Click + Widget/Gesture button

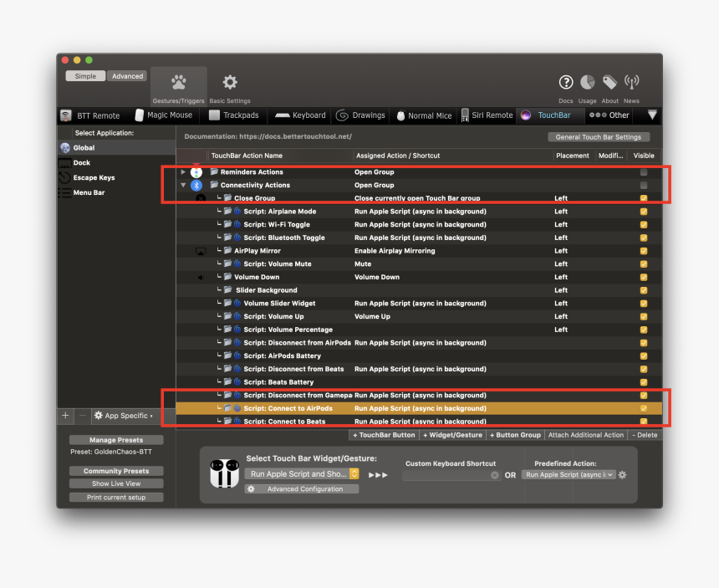pos(452,435)
